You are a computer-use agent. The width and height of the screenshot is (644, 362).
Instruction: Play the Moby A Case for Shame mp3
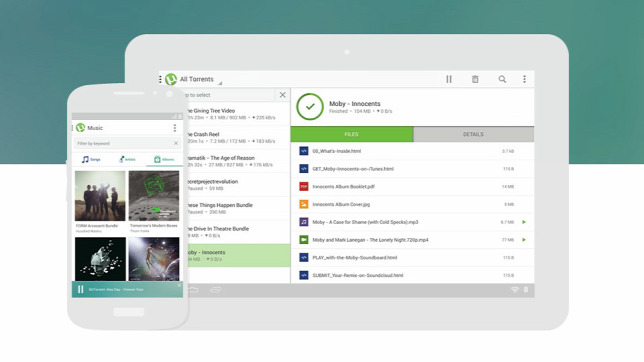coord(524,222)
